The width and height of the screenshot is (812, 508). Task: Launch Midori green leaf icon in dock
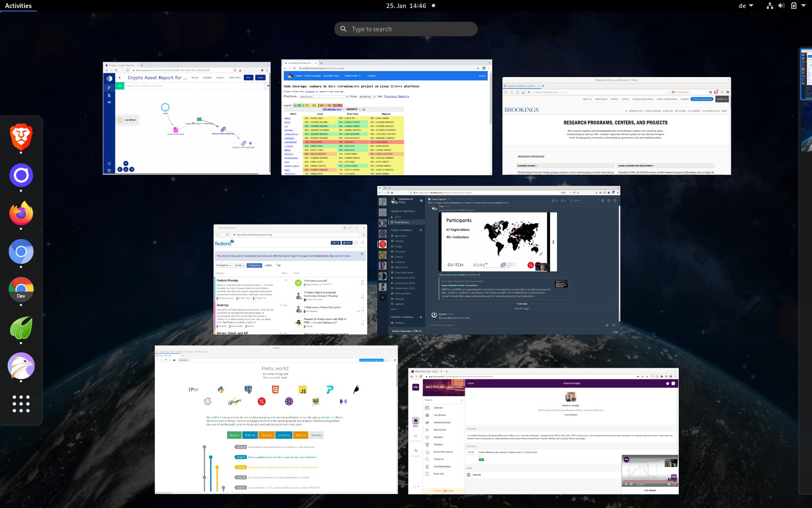pyautogui.click(x=21, y=328)
